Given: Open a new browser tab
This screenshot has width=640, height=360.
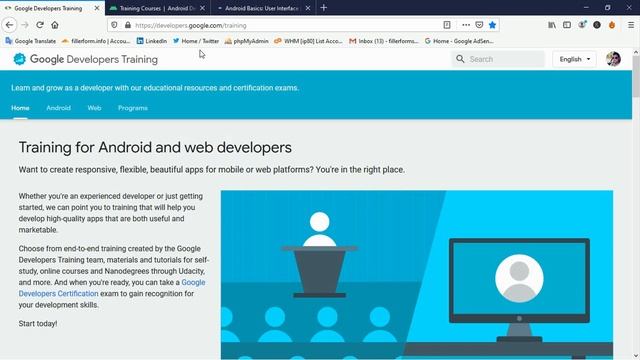Looking at the screenshot, I should (324, 8).
